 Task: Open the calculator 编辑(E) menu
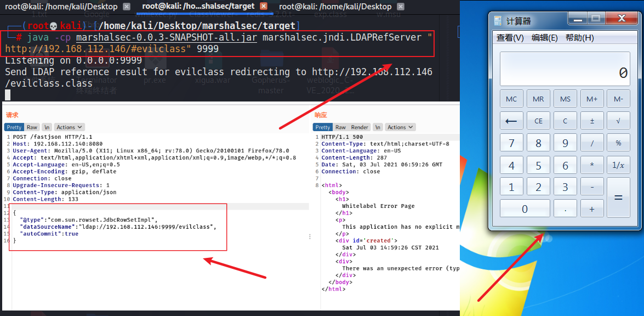(x=545, y=38)
